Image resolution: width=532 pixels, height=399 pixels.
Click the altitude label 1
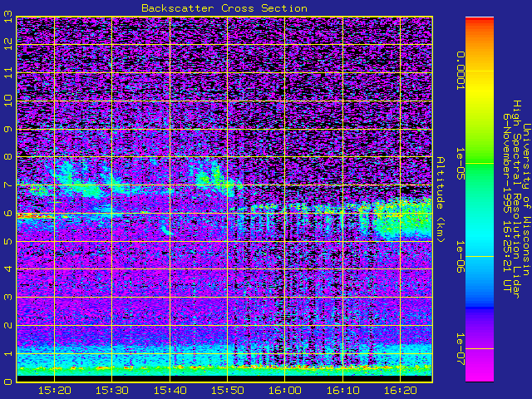8,353
